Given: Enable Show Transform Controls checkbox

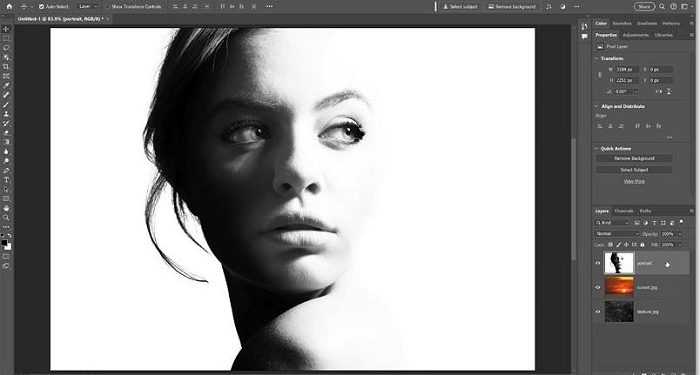Looking at the screenshot, I should [108, 7].
